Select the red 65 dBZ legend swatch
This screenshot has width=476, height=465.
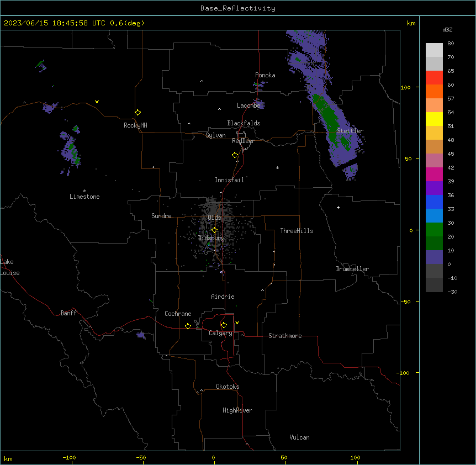click(x=434, y=78)
